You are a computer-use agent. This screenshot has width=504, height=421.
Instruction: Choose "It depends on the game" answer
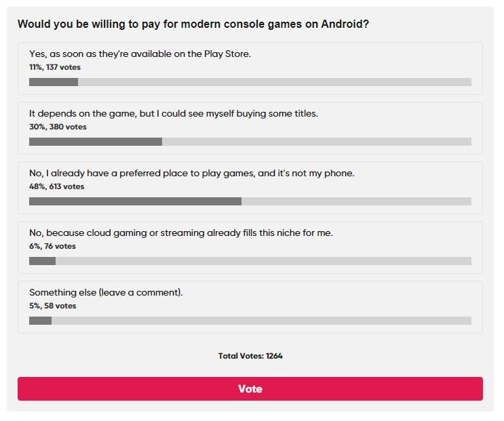tap(173, 113)
